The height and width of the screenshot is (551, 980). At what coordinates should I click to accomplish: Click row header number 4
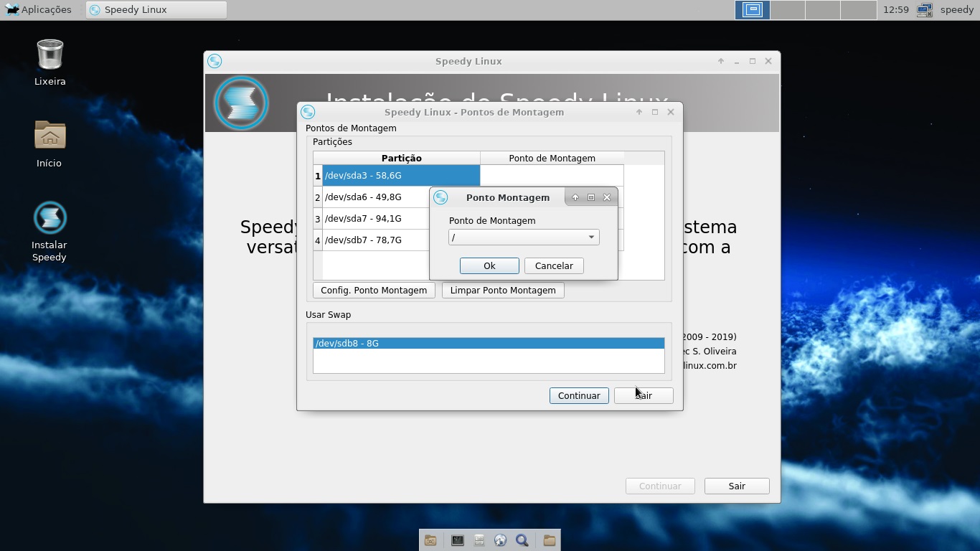(x=318, y=240)
